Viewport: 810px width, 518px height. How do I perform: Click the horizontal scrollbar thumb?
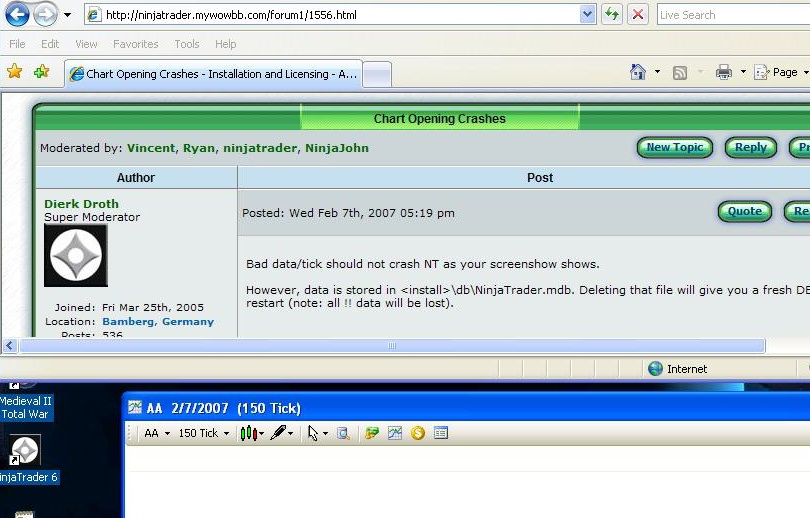392,346
